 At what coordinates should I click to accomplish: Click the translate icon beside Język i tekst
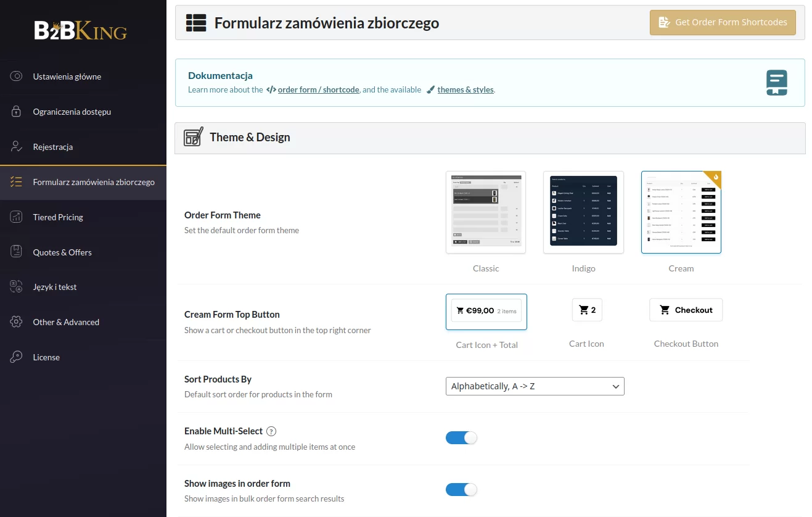[17, 287]
